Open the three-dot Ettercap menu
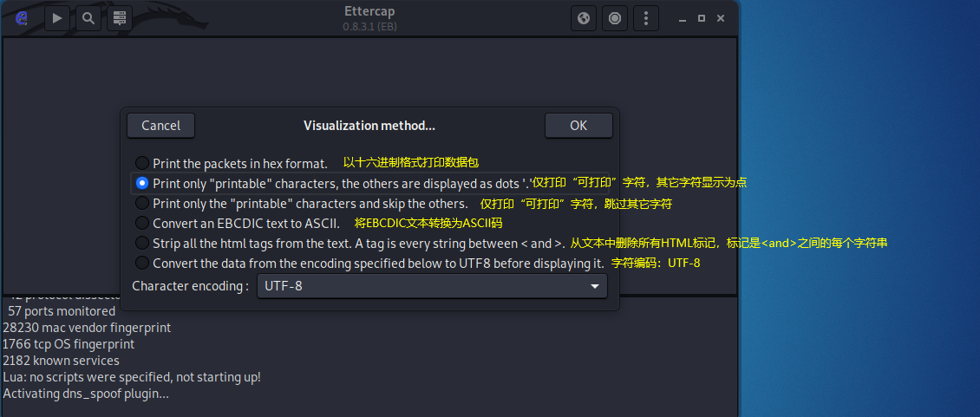The image size is (980, 417). pyautogui.click(x=645, y=18)
